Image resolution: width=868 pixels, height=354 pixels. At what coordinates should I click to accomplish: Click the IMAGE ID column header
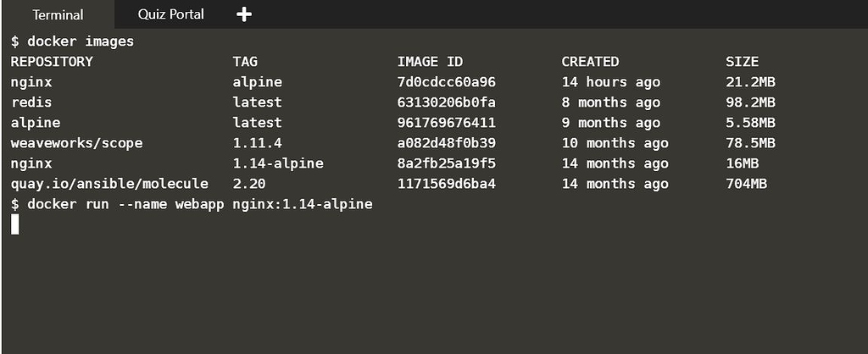click(x=430, y=61)
